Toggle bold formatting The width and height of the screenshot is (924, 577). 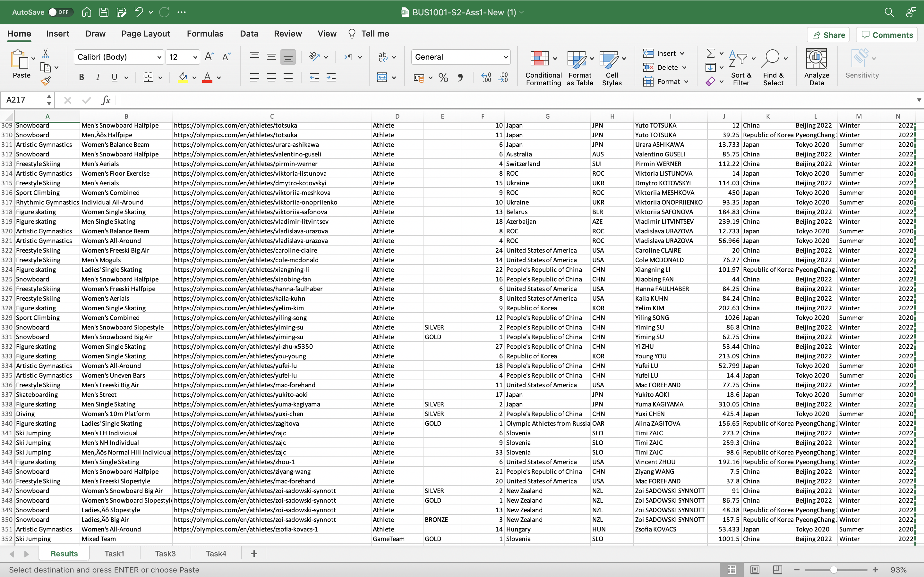click(x=81, y=78)
